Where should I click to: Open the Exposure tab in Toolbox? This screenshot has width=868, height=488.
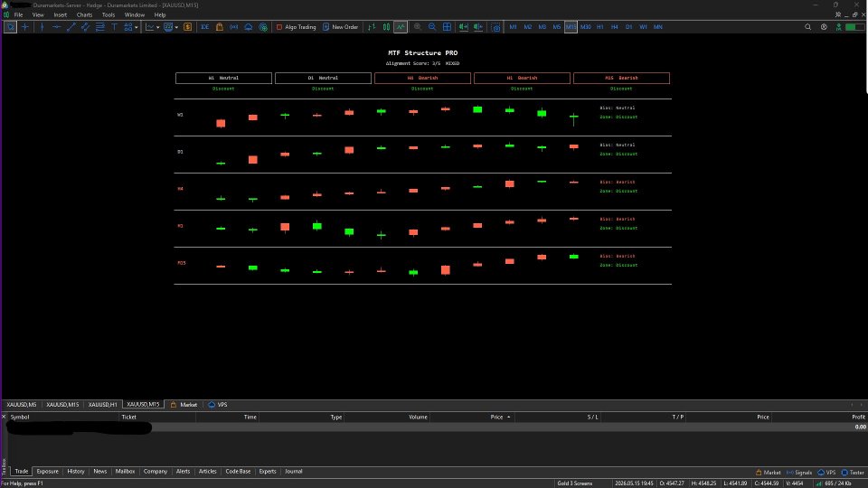pyautogui.click(x=48, y=472)
